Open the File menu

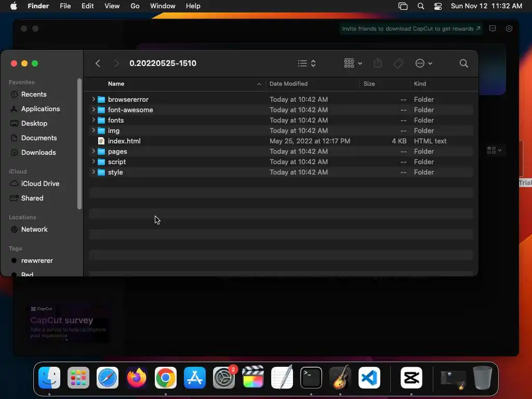click(65, 6)
